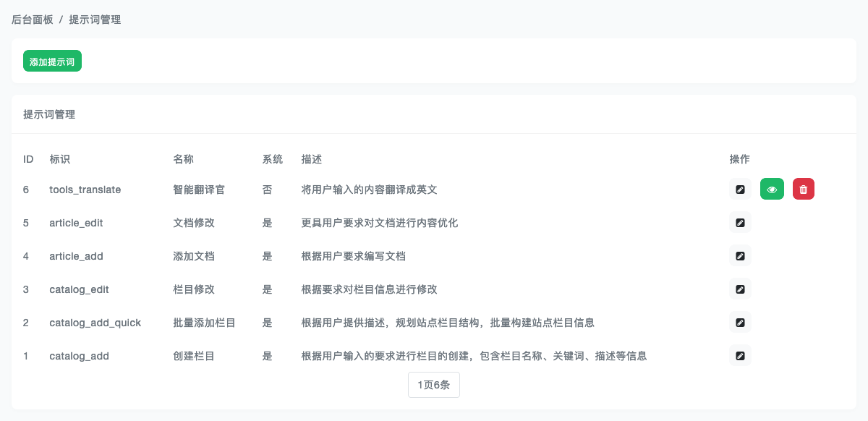The width and height of the screenshot is (868, 421).
Task: Click the name 栏目修改
Action: pyautogui.click(x=194, y=289)
